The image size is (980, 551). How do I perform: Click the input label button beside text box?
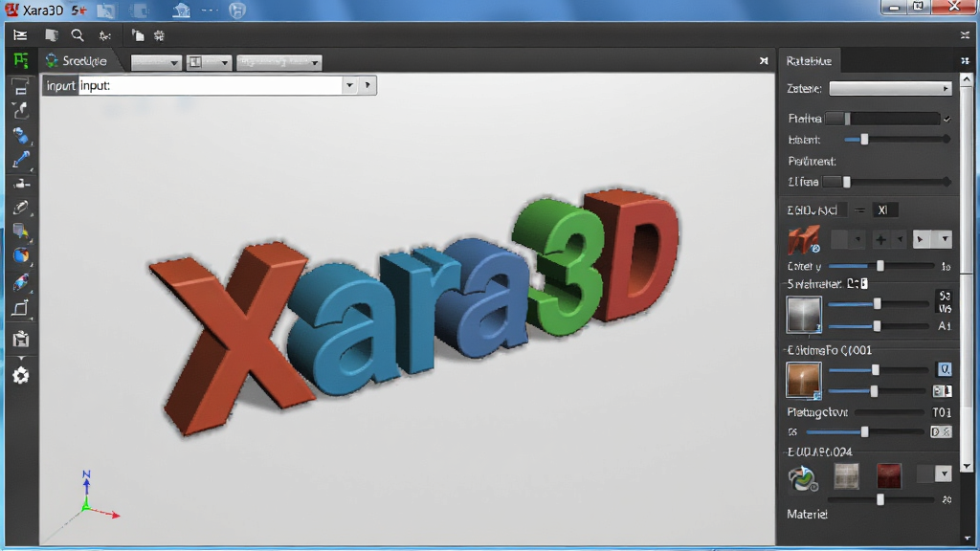click(x=60, y=85)
